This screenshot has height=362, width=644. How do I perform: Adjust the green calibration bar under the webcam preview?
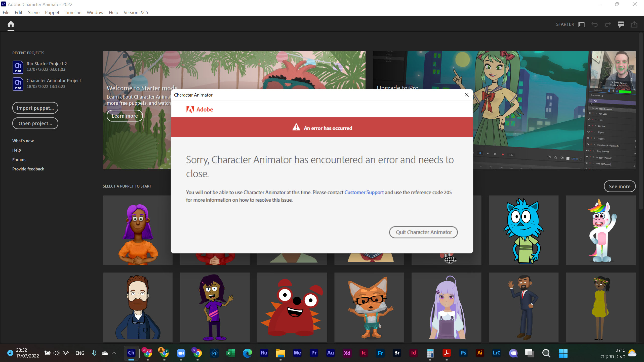click(x=625, y=92)
